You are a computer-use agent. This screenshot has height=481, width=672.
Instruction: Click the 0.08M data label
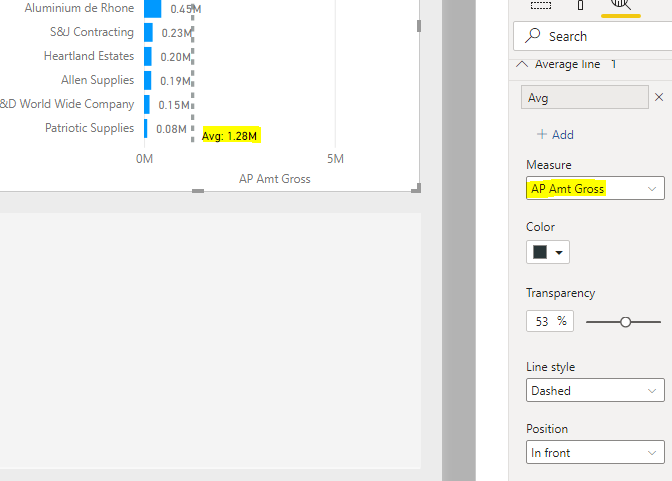tap(171, 129)
